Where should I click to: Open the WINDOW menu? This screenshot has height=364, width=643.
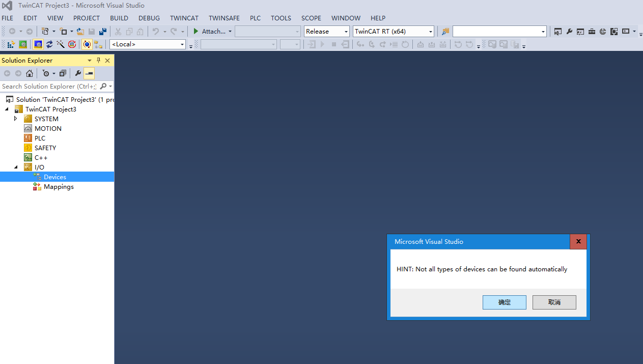point(346,18)
